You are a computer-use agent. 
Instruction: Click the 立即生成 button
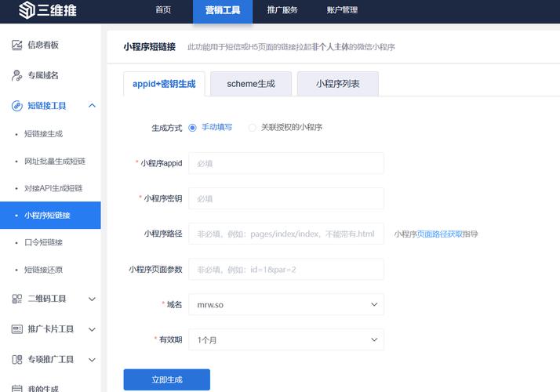pos(167,379)
